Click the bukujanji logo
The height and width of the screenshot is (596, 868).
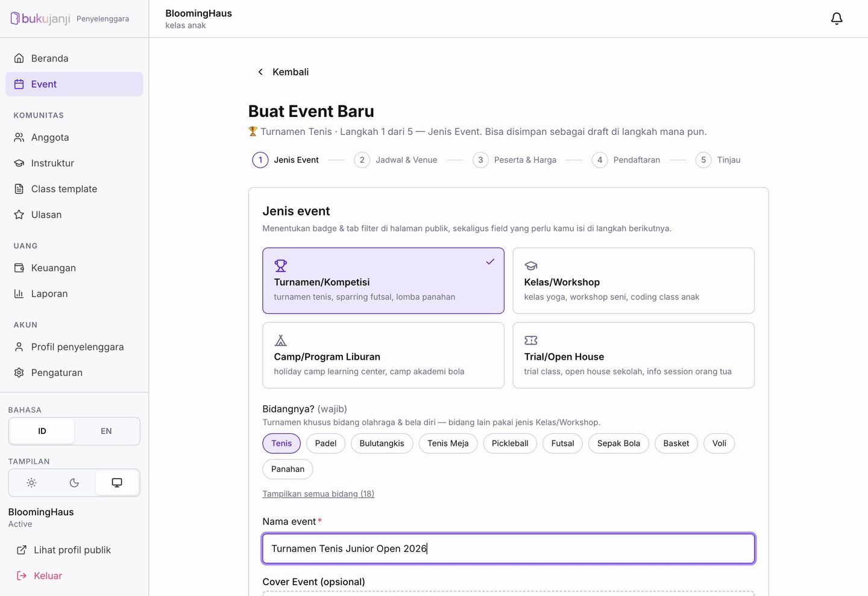click(40, 19)
